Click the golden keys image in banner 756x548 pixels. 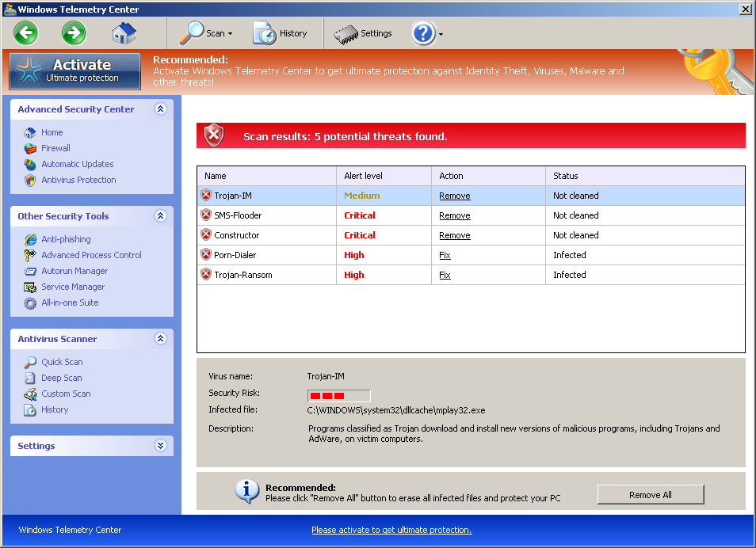click(717, 71)
